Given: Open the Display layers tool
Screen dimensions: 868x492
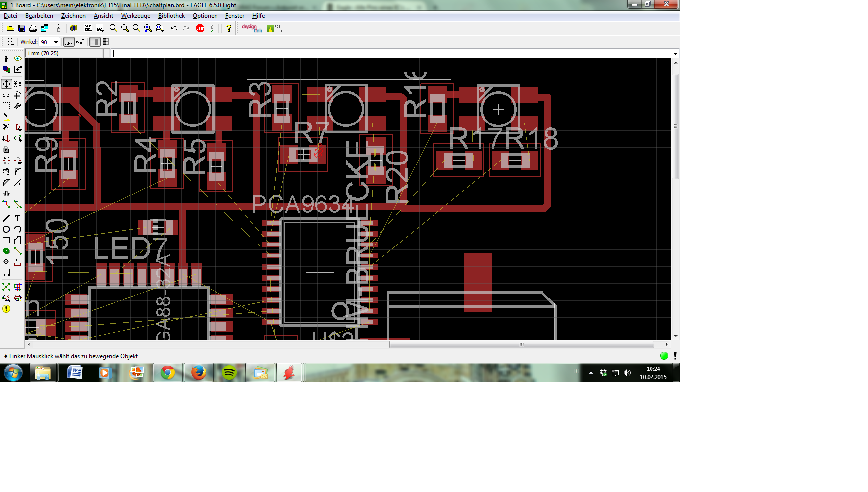Looking at the screenshot, I should [x=6, y=70].
